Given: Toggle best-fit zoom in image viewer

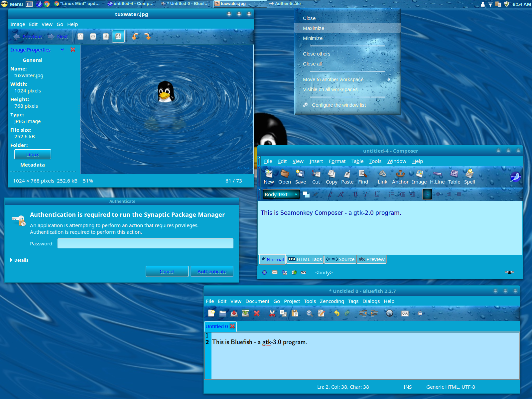Looking at the screenshot, I should pos(118,37).
